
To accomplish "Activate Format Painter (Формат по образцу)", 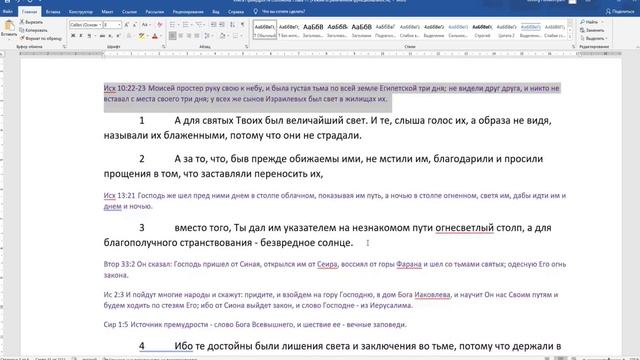I will pos(41,38).
